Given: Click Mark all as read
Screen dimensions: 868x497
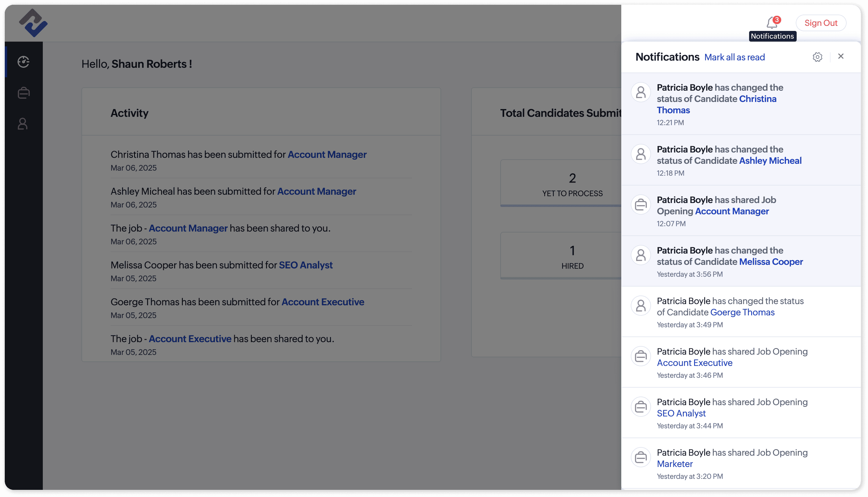Looking at the screenshot, I should coord(734,57).
